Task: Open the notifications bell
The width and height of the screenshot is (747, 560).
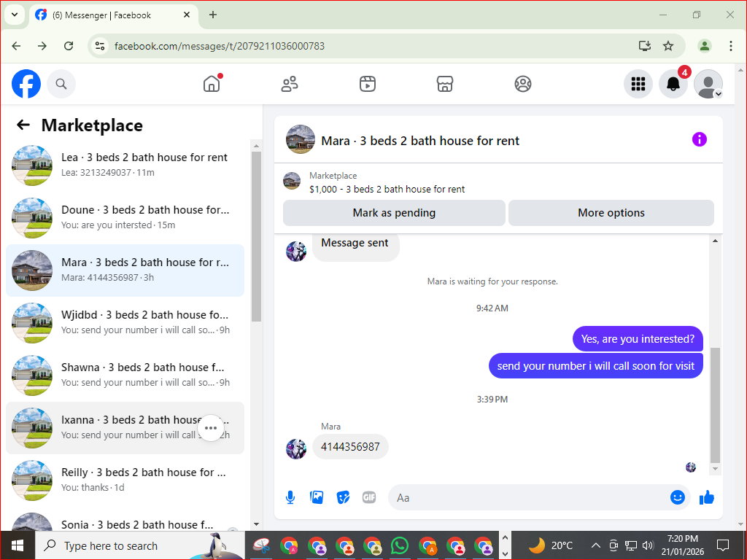Action: [673, 84]
